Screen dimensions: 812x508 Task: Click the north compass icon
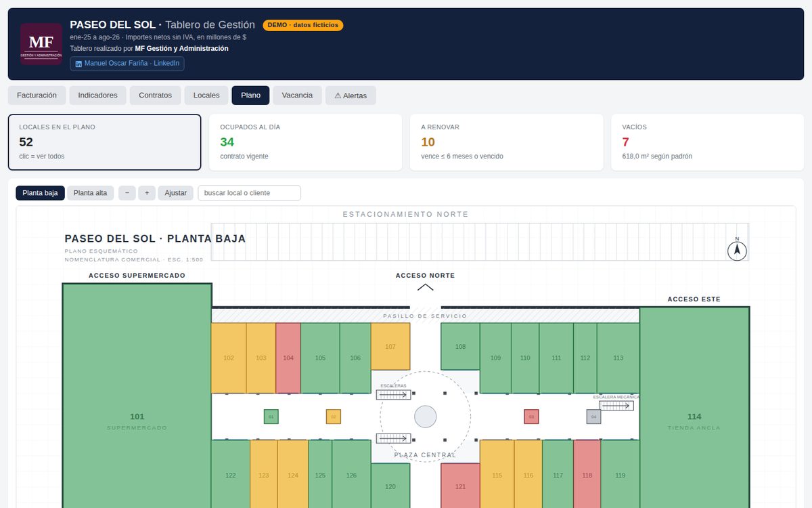[737, 250]
